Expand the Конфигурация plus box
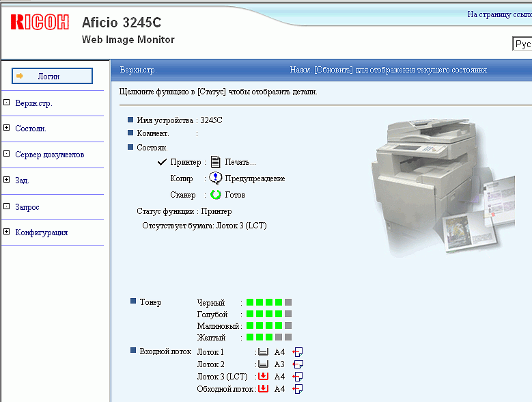This screenshot has width=532, height=402. click(x=7, y=232)
